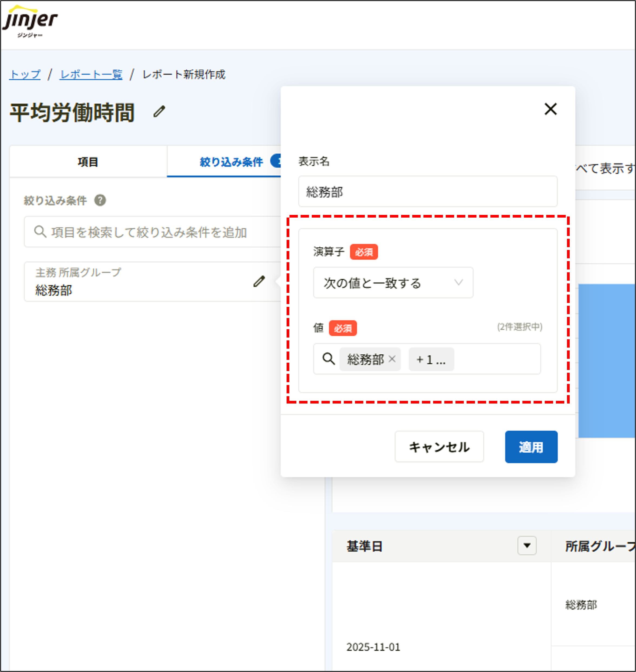
Task: Apply the filter with the 適用 button
Action: pos(531,447)
